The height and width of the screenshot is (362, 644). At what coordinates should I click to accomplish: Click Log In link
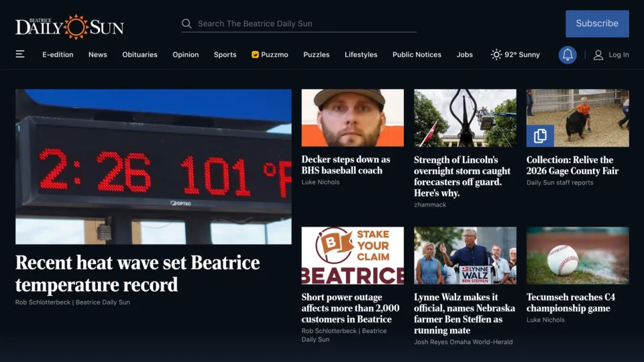tap(619, 54)
